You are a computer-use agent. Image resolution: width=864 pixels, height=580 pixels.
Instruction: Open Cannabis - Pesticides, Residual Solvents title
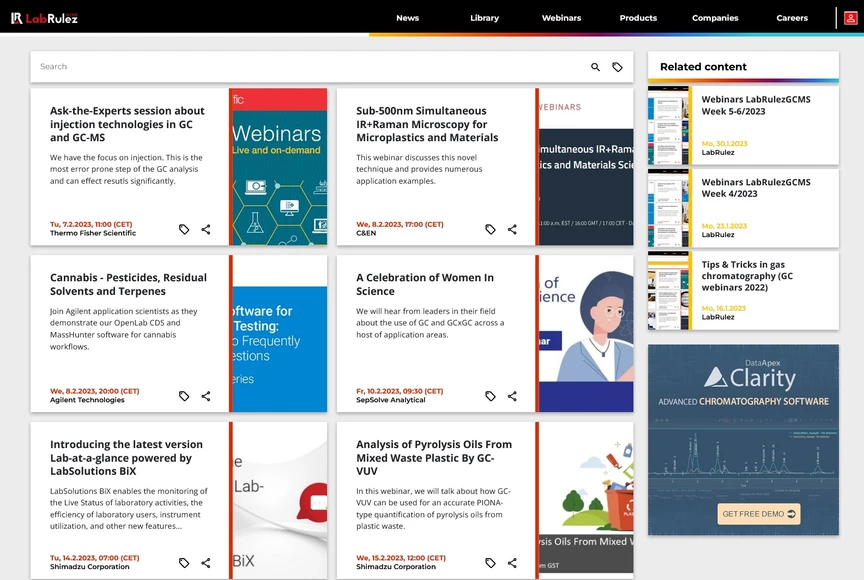[128, 284]
